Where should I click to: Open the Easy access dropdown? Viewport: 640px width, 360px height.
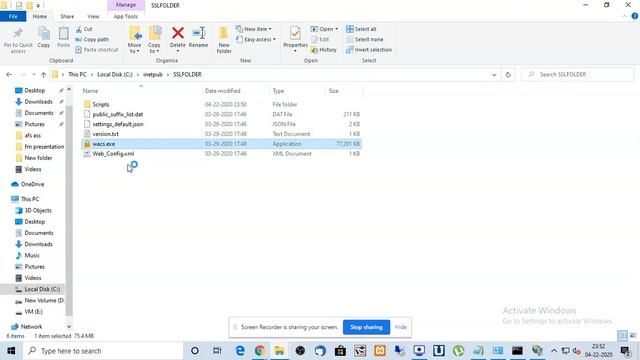click(x=256, y=40)
